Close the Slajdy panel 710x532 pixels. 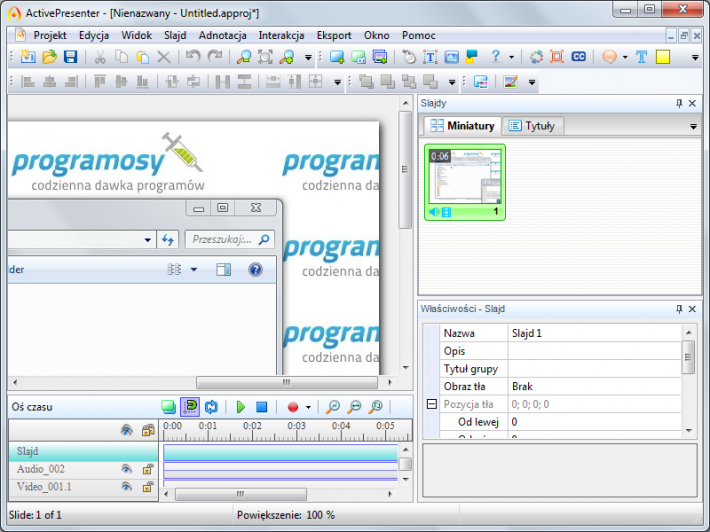click(692, 103)
